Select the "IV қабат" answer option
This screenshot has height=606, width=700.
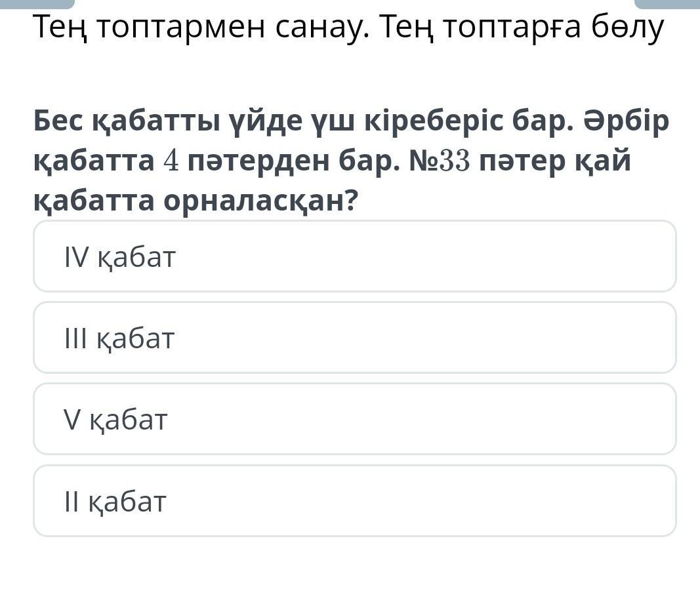tap(355, 256)
